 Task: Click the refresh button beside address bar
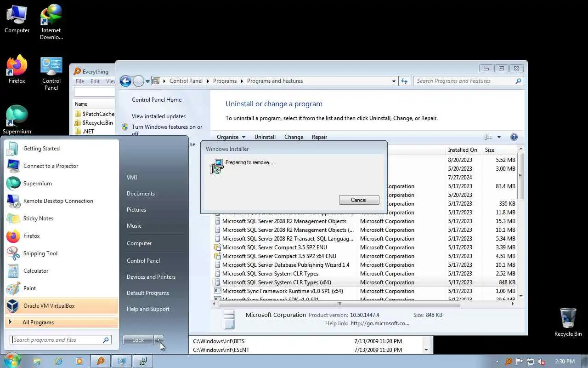404,81
